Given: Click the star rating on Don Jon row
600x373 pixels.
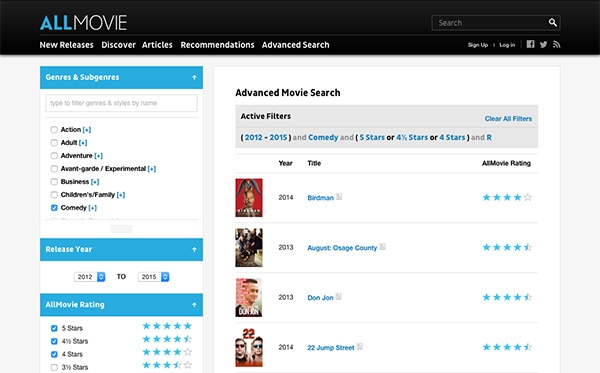Looking at the screenshot, I should click(507, 297).
